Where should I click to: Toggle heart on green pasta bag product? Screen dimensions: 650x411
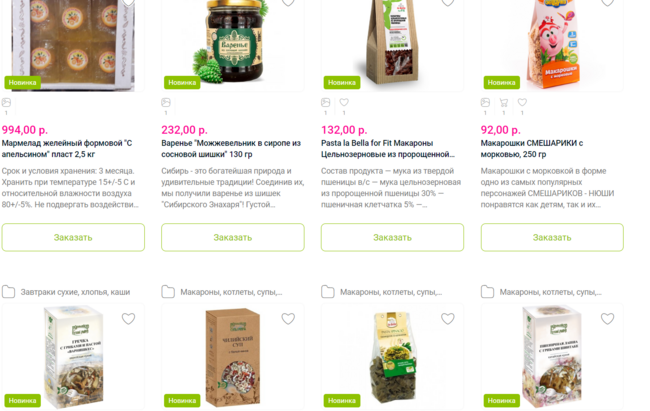coord(448,319)
